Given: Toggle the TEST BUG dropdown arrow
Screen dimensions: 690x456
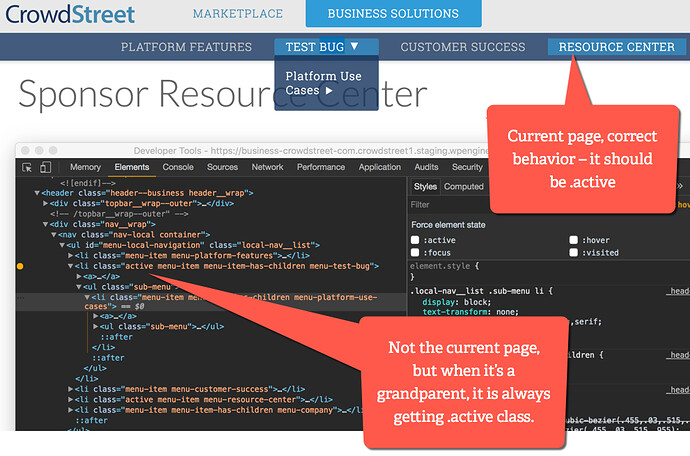Looking at the screenshot, I should 355,46.
